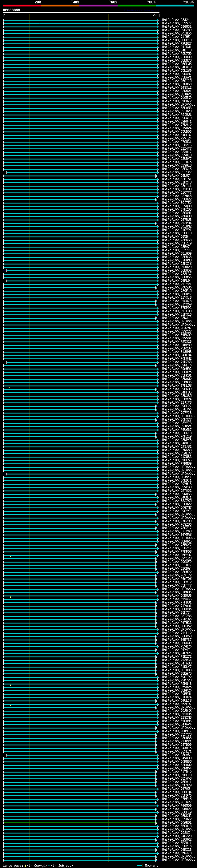197x868 pixels.
Task: Open hit UniRef100_A8J244
Action: click(x=176, y=20)
